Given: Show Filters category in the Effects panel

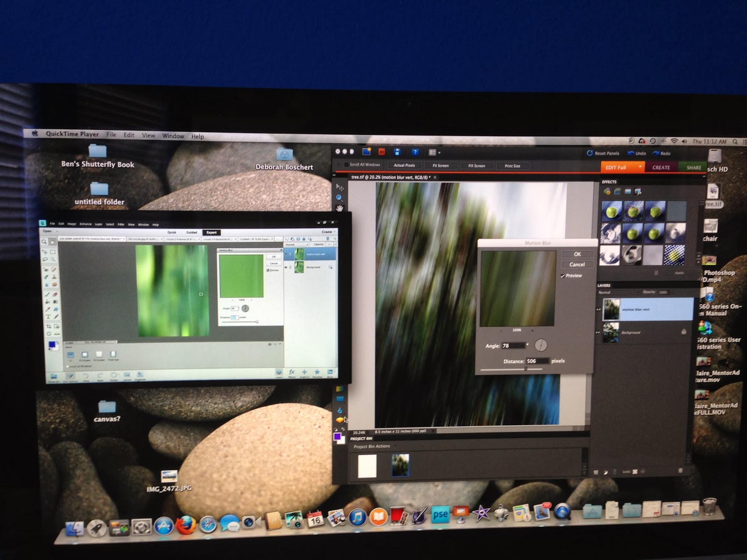Looking at the screenshot, I should point(607,191).
